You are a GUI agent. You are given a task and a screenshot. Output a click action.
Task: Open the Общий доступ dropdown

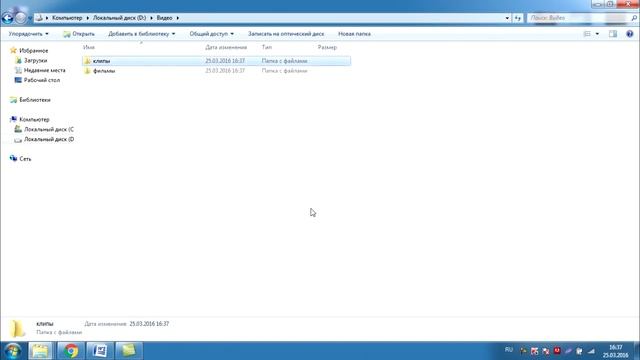[211, 34]
